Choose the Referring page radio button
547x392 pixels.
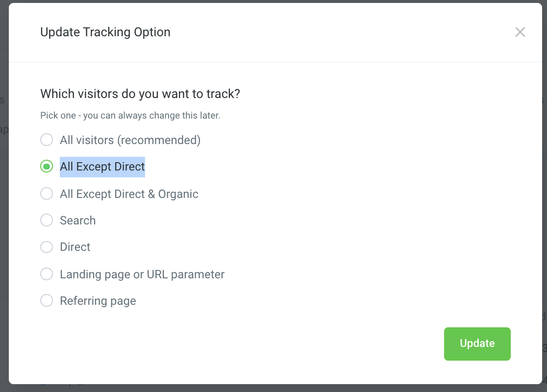tap(47, 300)
